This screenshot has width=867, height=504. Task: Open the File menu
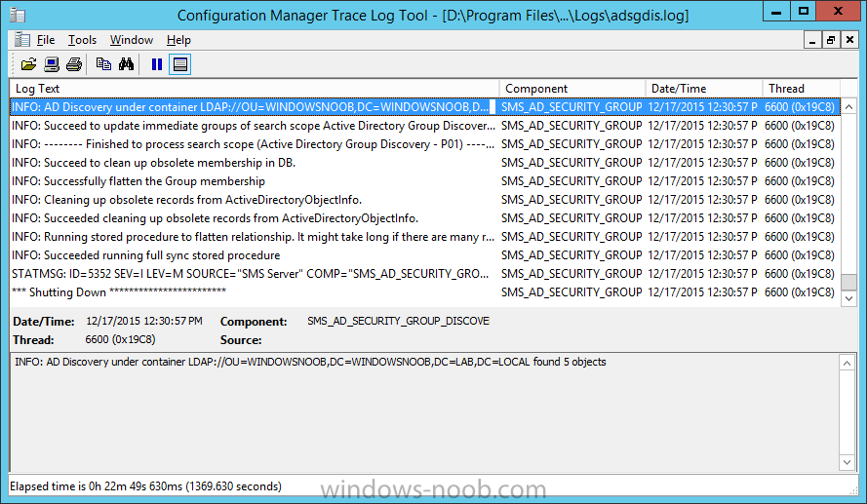point(45,40)
